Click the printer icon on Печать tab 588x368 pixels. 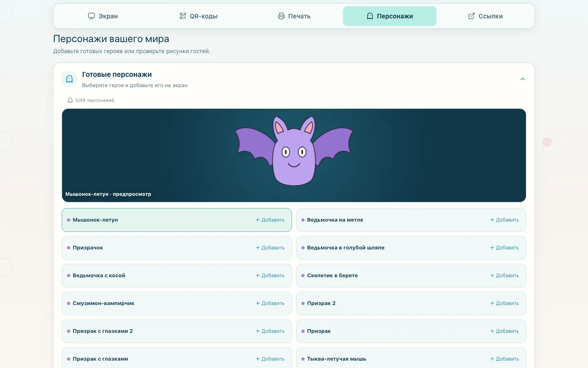pyautogui.click(x=281, y=16)
